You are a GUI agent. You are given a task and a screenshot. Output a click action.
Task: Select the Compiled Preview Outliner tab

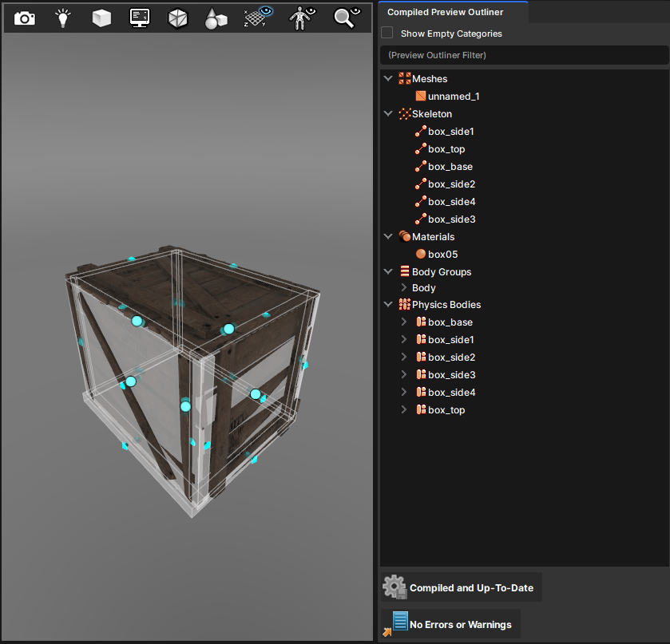(x=445, y=12)
